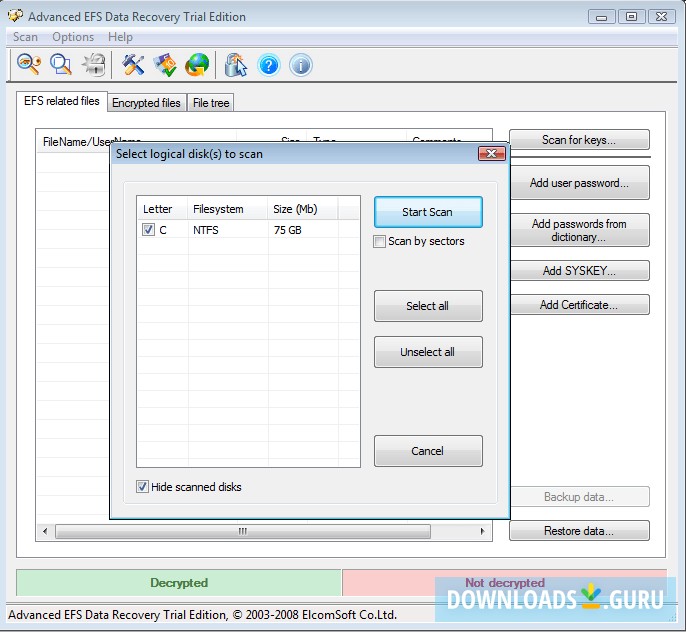686x632 pixels.
Task: Click the disabled Backup data button
Action: pyautogui.click(x=579, y=497)
